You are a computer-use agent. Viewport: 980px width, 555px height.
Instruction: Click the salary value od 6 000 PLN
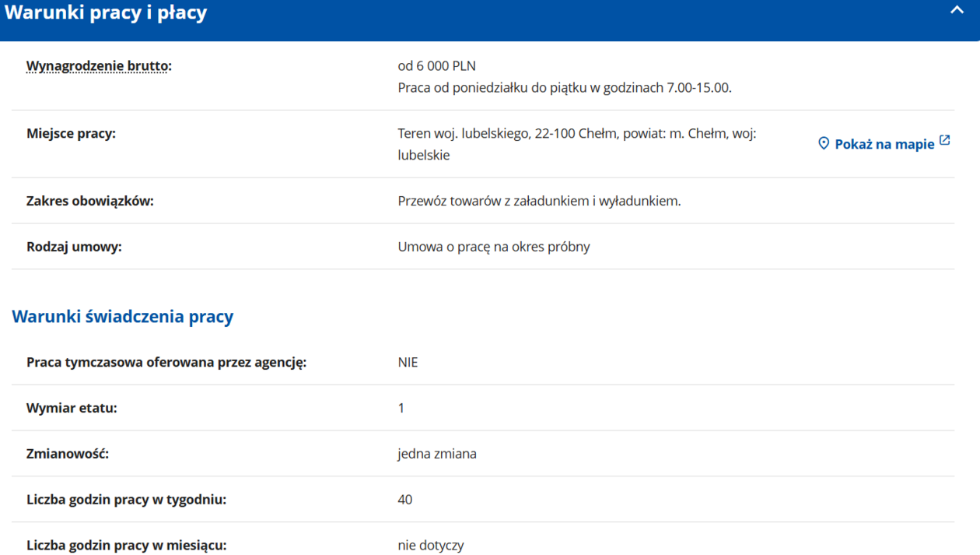coord(436,66)
